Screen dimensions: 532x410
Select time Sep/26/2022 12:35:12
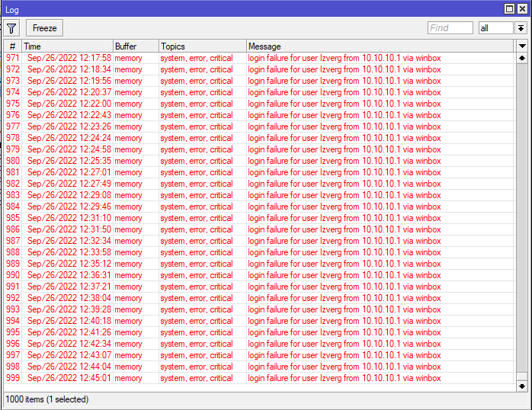(x=69, y=264)
